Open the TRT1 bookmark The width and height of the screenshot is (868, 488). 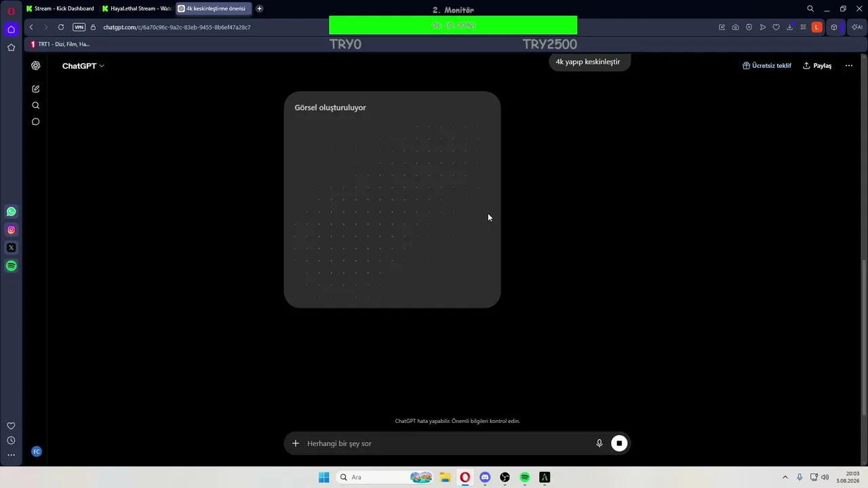point(60,44)
